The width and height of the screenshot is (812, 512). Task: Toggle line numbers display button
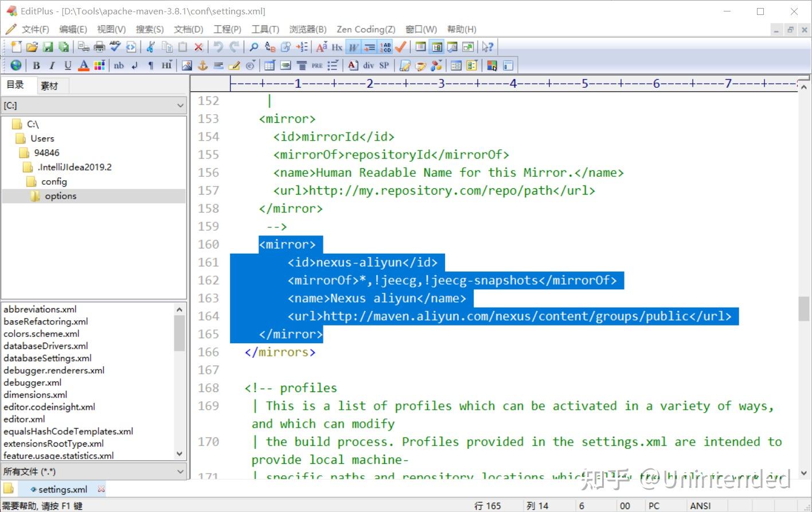[x=385, y=47]
